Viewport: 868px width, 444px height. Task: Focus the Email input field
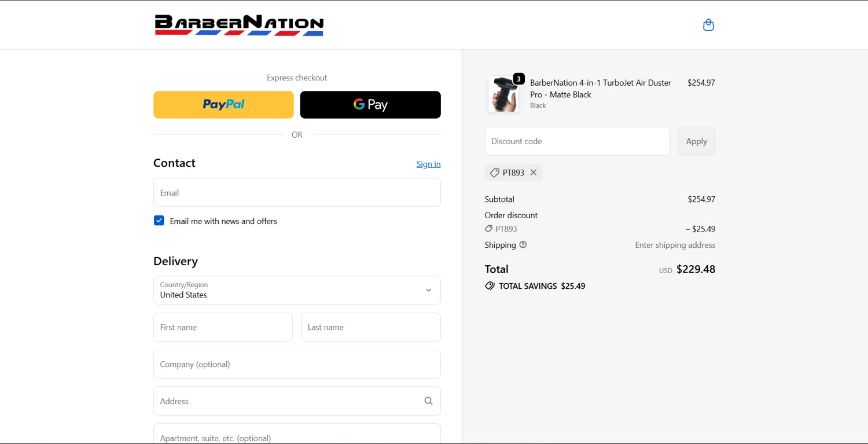(x=297, y=192)
